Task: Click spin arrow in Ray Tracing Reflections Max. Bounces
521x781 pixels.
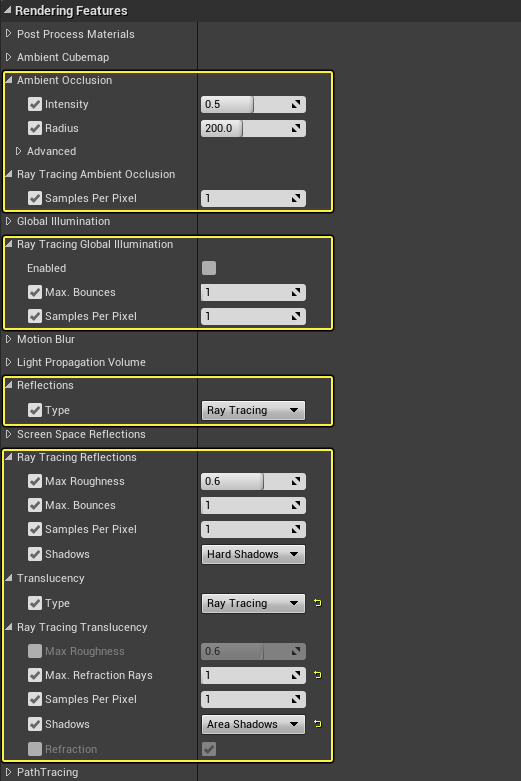Action: click(296, 505)
